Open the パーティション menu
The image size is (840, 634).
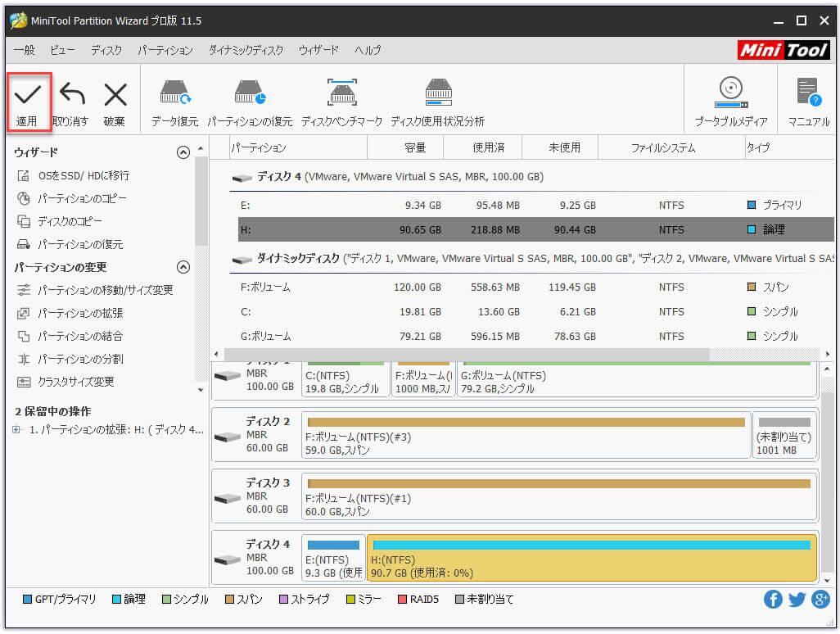[x=165, y=50]
